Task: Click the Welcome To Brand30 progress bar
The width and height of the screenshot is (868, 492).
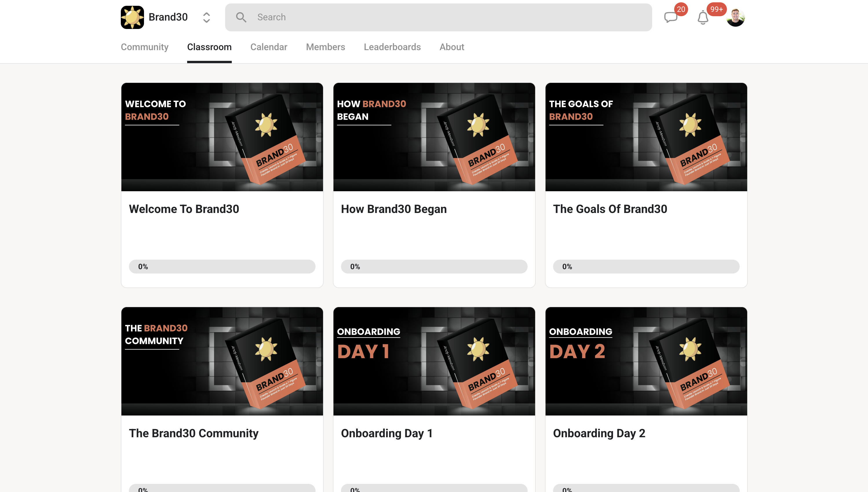Action: pyautogui.click(x=222, y=266)
